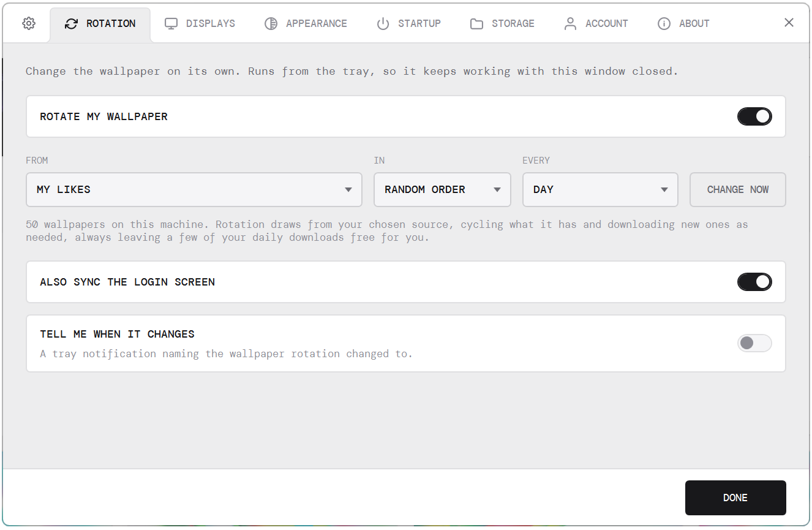Open the Every dropdown set to Day
This screenshot has width=812, height=530.
[600, 190]
